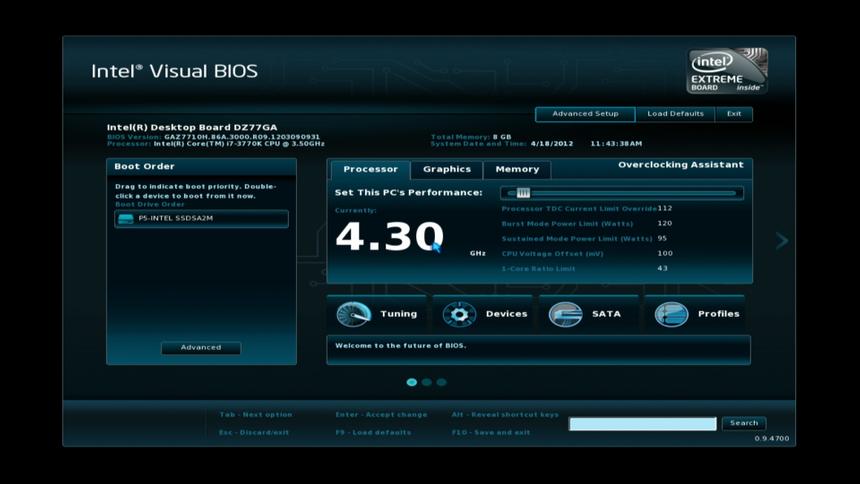Click 1-Core Ratio Limit value 43
This screenshot has width=860, height=484.
tap(663, 268)
